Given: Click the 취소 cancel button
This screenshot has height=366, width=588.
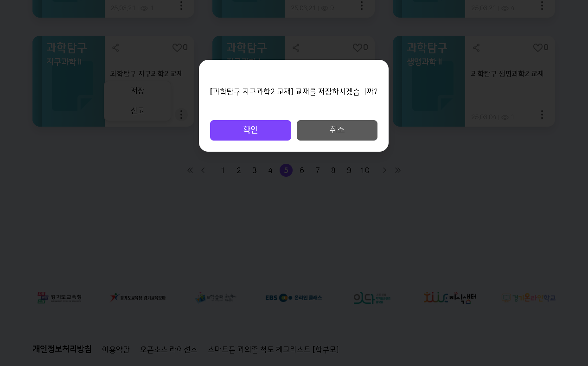Looking at the screenshot, I should [x=337, y=130].
